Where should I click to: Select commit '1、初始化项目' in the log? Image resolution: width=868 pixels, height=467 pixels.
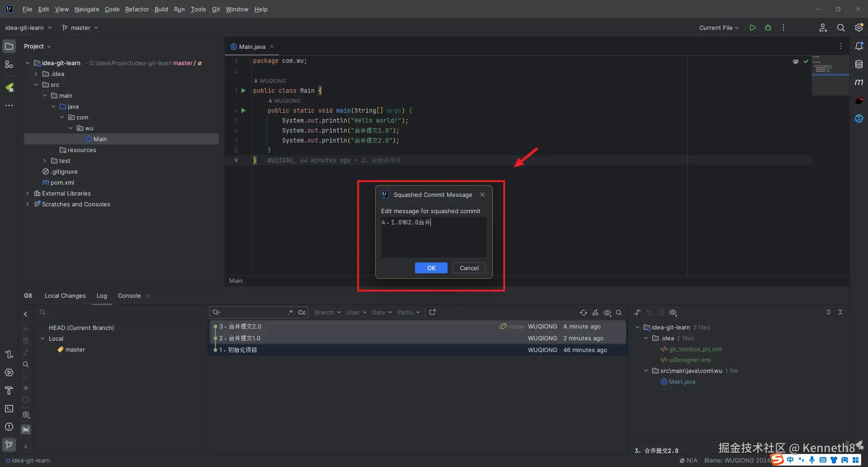coord(418,350)
